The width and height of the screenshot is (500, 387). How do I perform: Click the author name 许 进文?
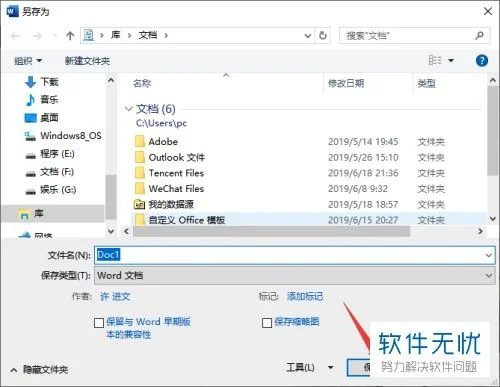coord(115,296)
